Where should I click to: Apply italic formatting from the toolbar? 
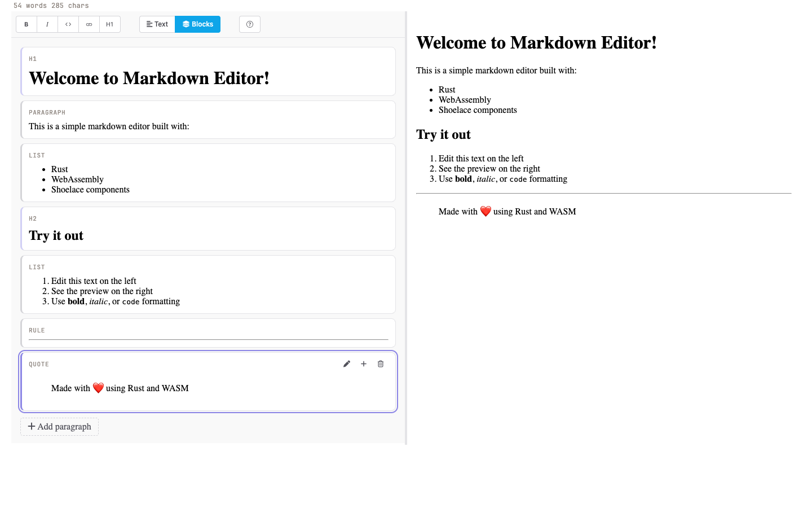[47, 24]
